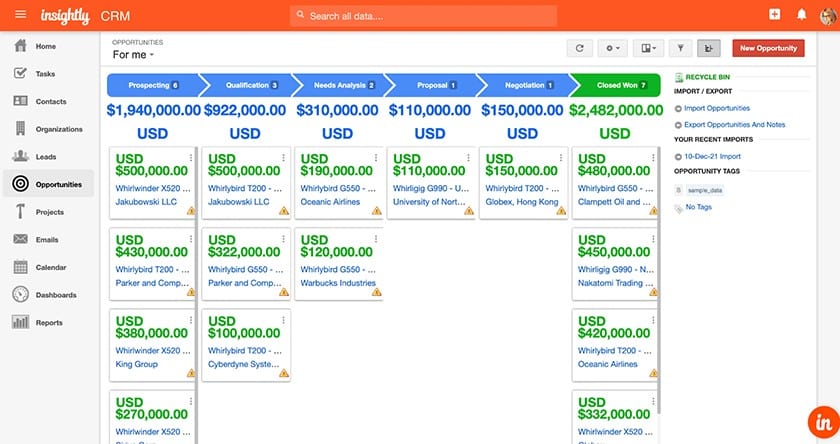840x444 pixels.
Task: Click the Reports chart icon
Action: click(20, 322)
